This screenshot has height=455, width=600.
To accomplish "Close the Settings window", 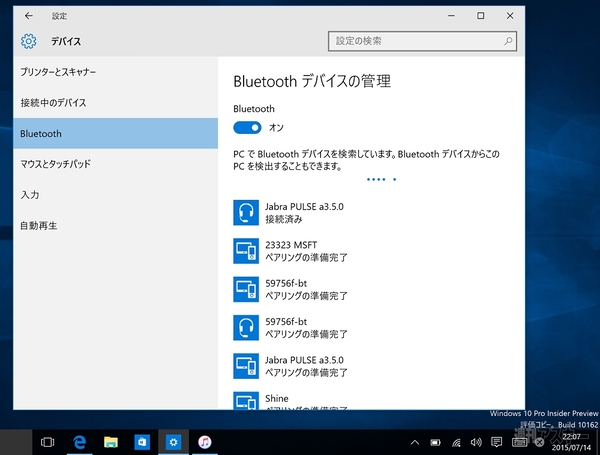I will tap(510, 16).
